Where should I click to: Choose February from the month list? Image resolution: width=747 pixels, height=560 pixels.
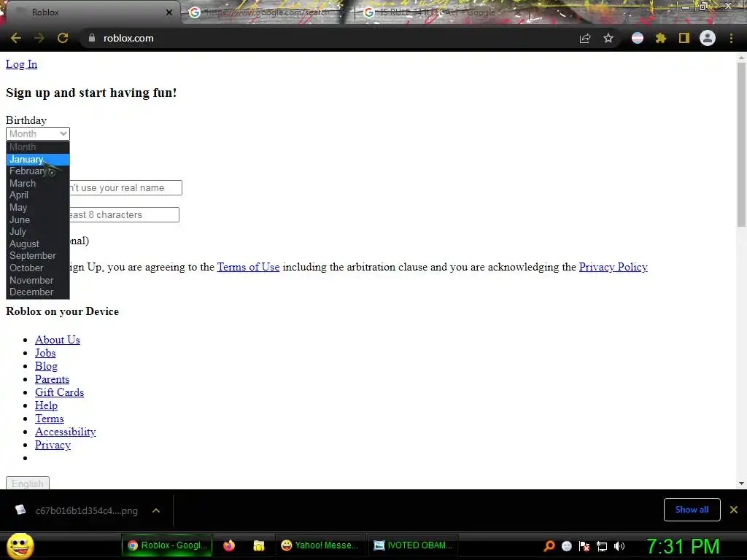(38, 171)
